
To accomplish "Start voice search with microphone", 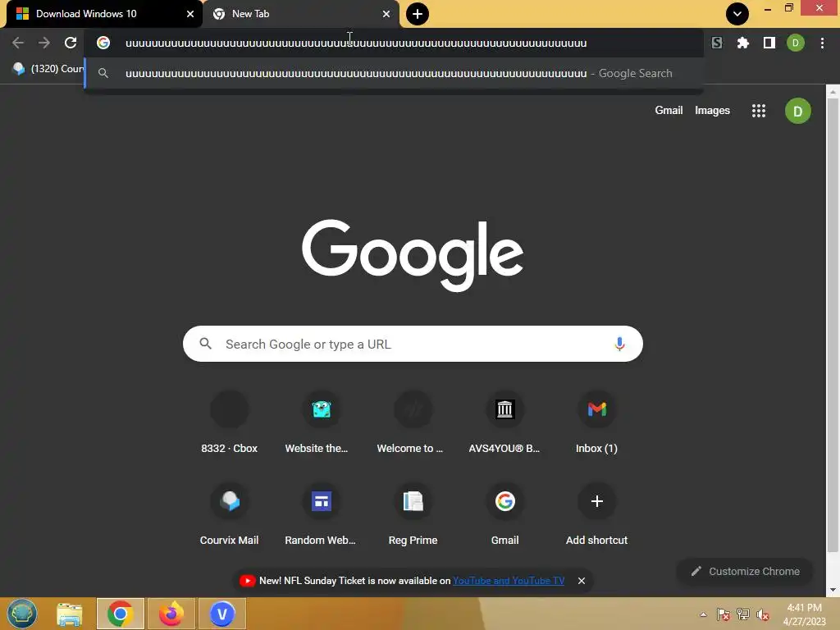I will (x=619, y=344).
